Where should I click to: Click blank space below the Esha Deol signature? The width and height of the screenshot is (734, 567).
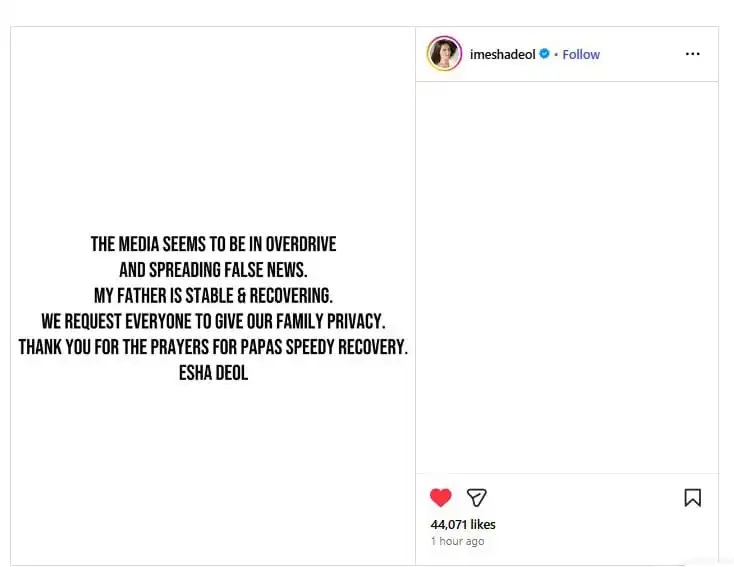click(213, 470)
